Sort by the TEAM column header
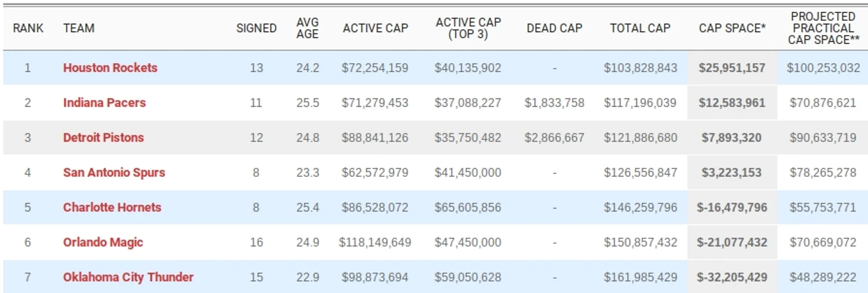 pos(79,28)
